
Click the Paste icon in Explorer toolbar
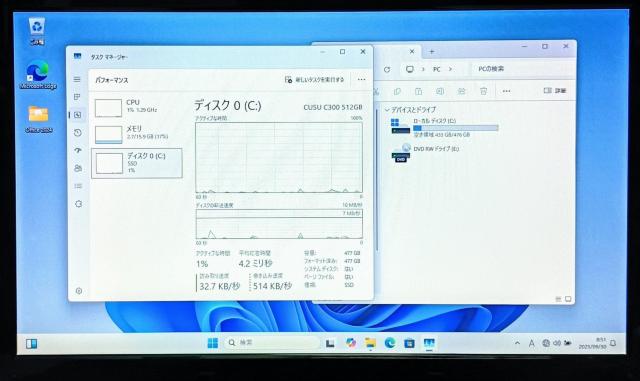418,91
